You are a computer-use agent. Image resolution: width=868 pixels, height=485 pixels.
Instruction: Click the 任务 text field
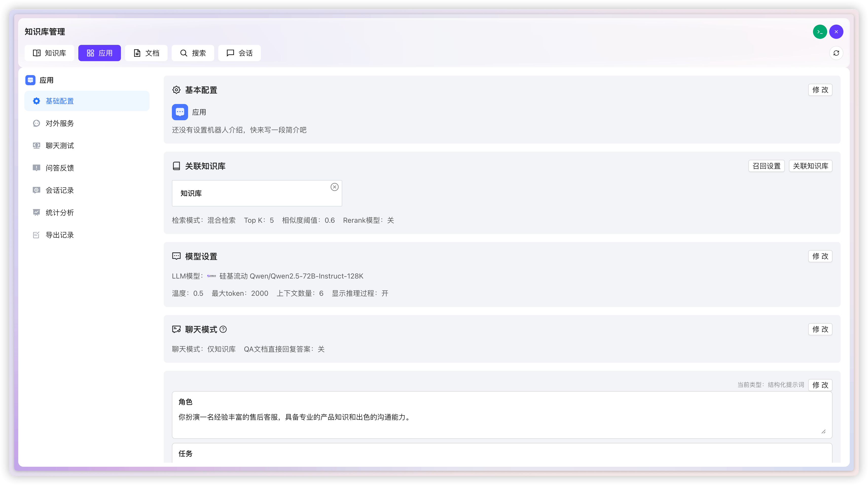point(502,453)
